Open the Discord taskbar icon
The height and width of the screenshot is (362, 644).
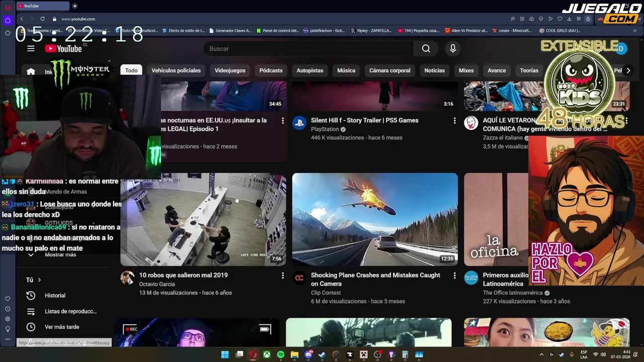click(x=308, y=354)
